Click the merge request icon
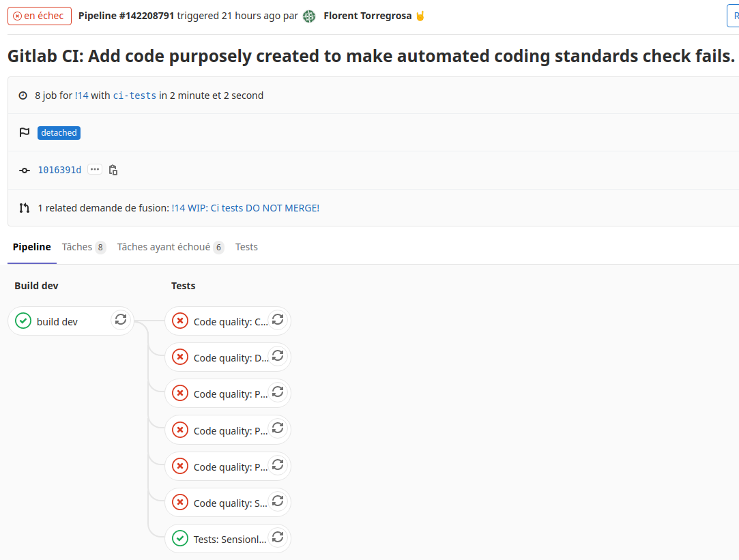Image resolution: width=739 pixels, height=560 pixels. pos(25,208)
